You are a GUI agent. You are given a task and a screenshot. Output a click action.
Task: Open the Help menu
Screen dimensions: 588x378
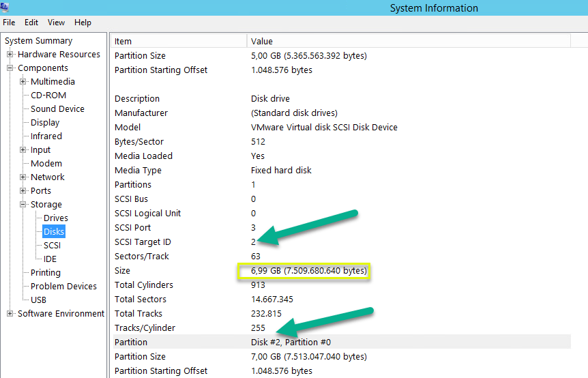tap(83, 23)
